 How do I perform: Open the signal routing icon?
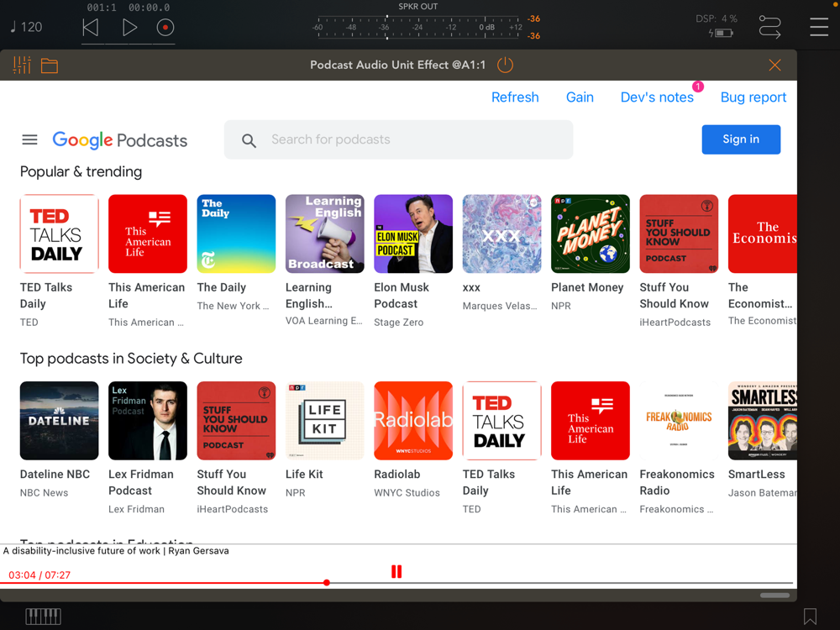(769, 27)
